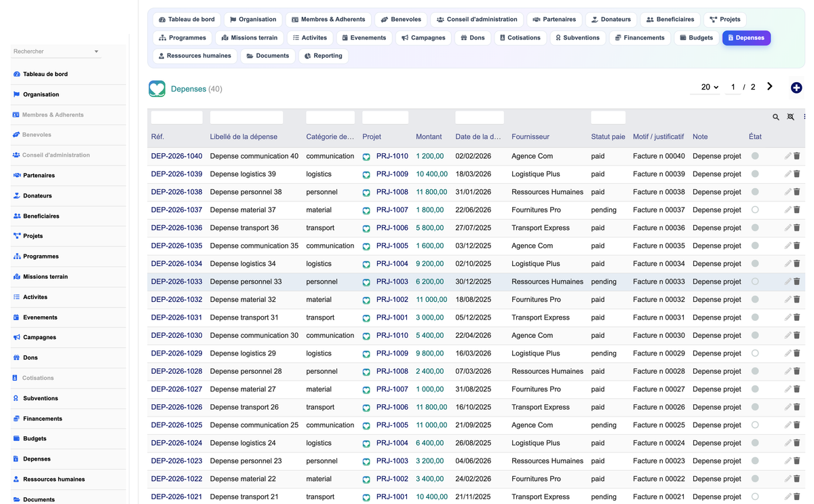Edit row DEP-2026-1030 with pencil icon
The height and width of the screenshot is (504, 814).
(788, 335)
